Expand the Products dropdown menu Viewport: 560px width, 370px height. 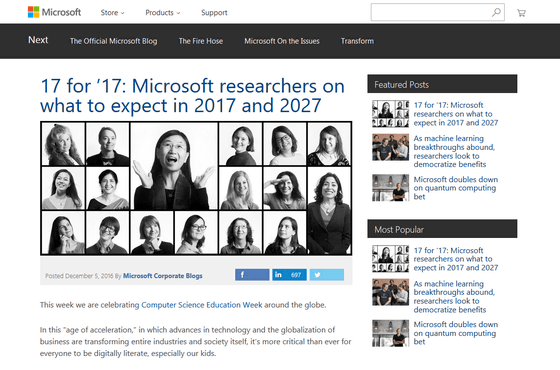[162, 13]
